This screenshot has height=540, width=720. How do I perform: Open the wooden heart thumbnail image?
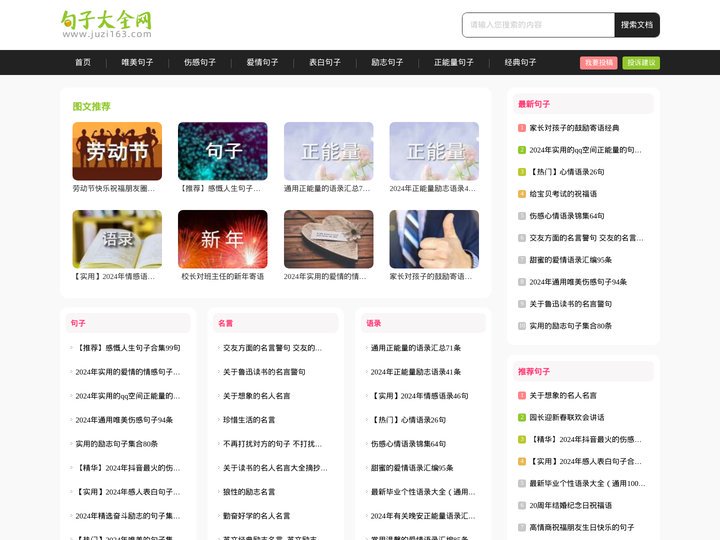(x=328, y=239)
